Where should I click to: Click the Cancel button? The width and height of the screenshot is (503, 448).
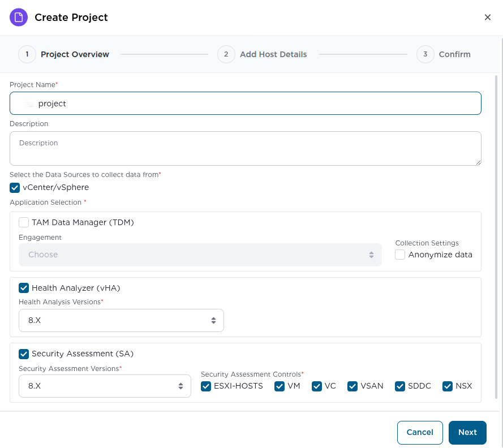(x=420, y=432)
